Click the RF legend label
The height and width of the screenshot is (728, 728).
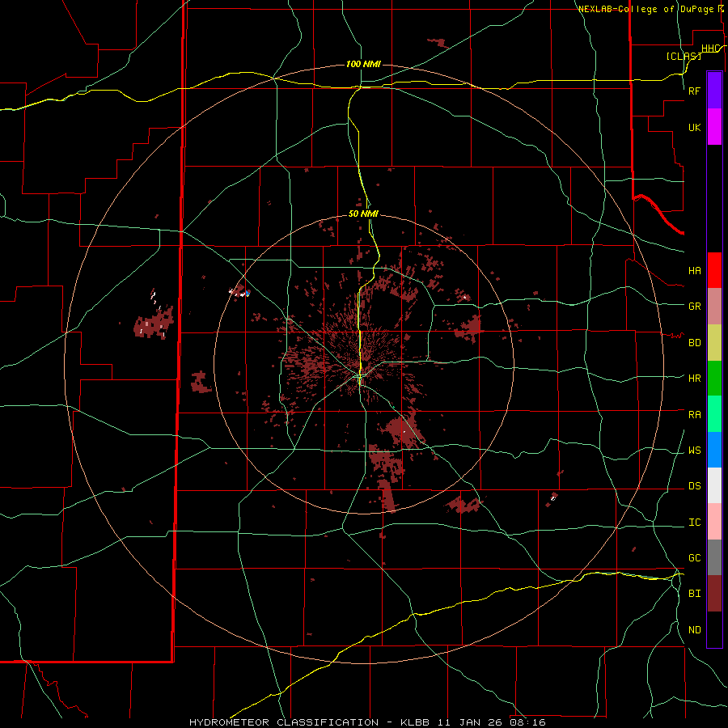(x=694, y=91)
